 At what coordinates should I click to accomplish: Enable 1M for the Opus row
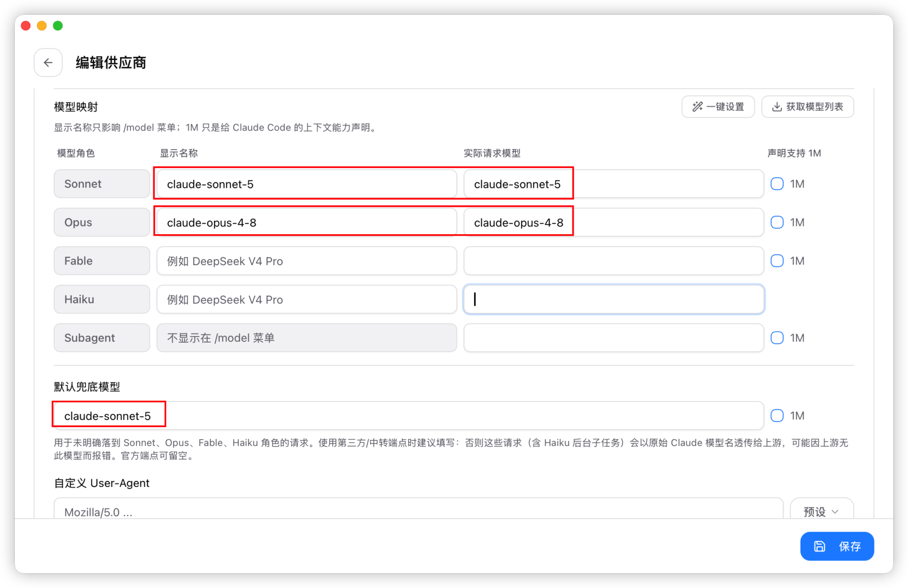coord(777,222)
